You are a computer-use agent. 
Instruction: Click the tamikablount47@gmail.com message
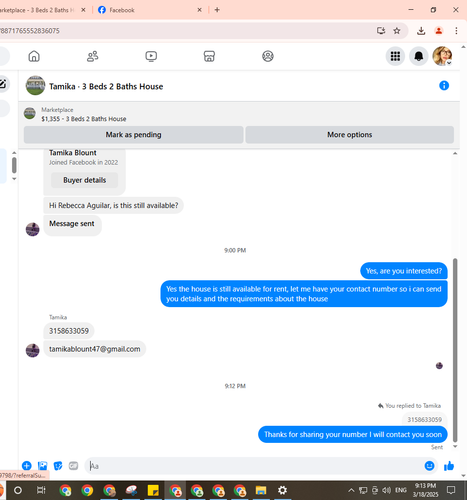click(95, 349)
